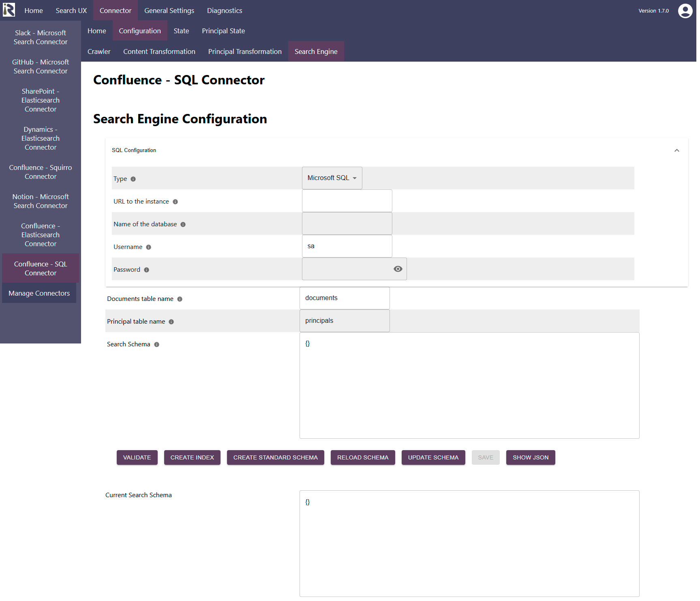Open Search UX in the top navigation
700x601 pixels.
click(x=72, y=11)
